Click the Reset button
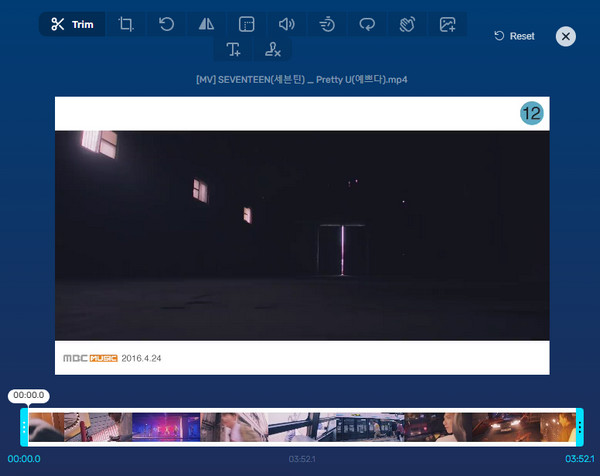The width and height of the screenshot is (600, 476). tap(514, 36)
